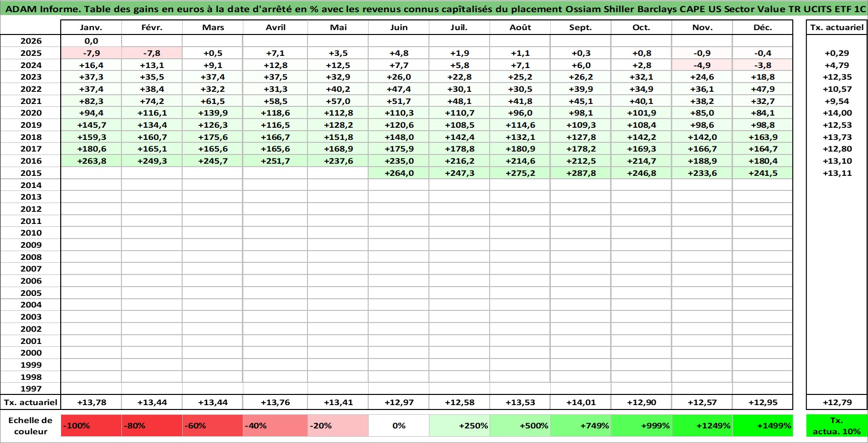The width and height of the screenshot is (868, 443).
Task: Select the +139,9 cell for March 2020
Action: pyautogui.click(x=213, y=113)
